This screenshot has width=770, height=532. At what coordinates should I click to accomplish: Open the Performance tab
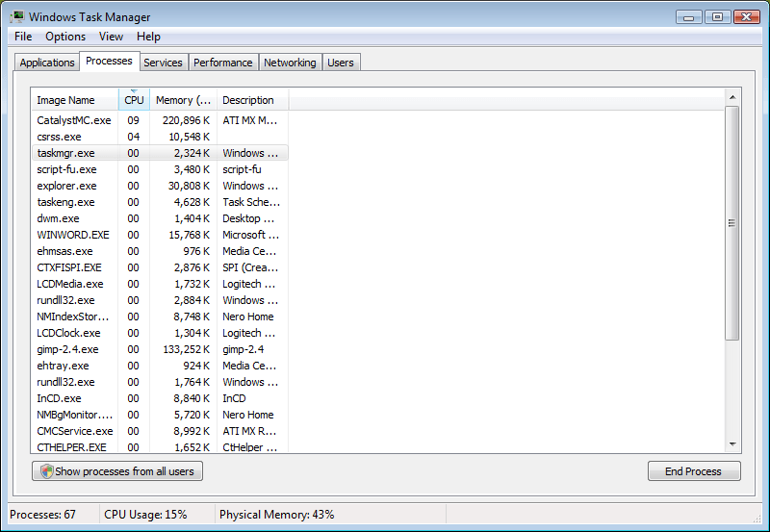click(223, 63)
